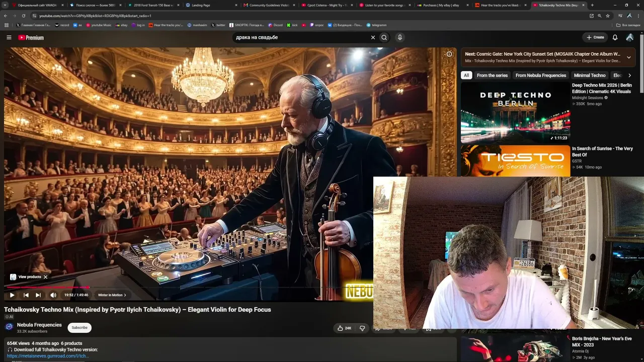Go back in browser history

pyautogui.click(x=6, y=16)
